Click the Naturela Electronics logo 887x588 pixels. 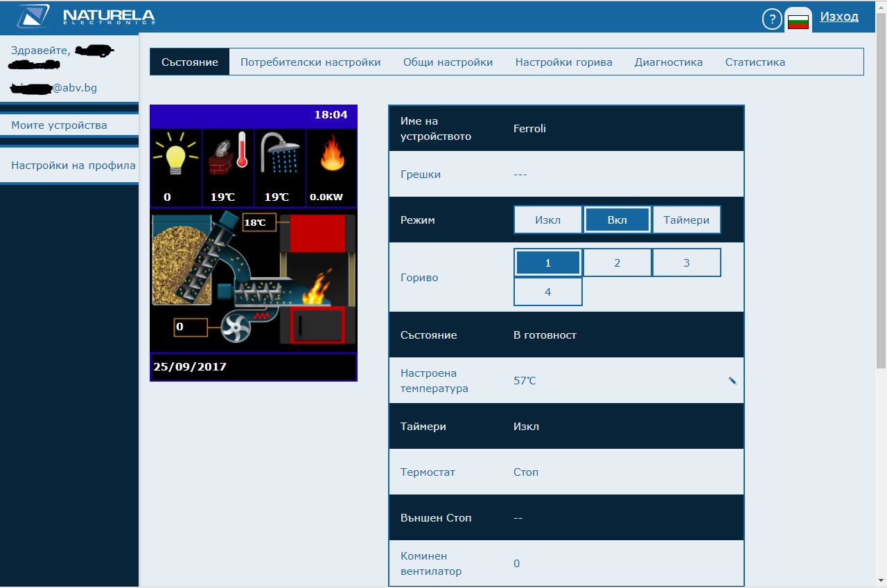click(86, 17)
